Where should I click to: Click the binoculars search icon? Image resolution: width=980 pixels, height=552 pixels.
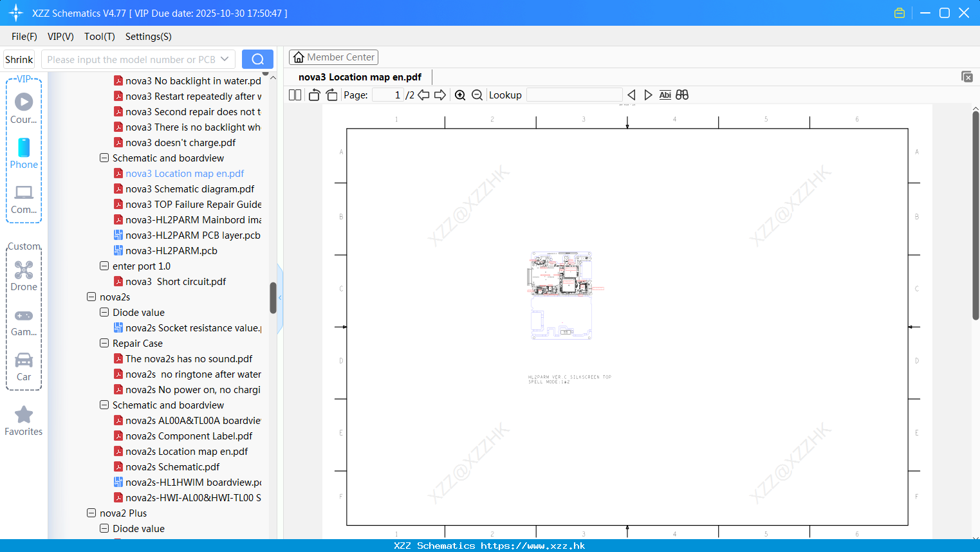point(682,95)
